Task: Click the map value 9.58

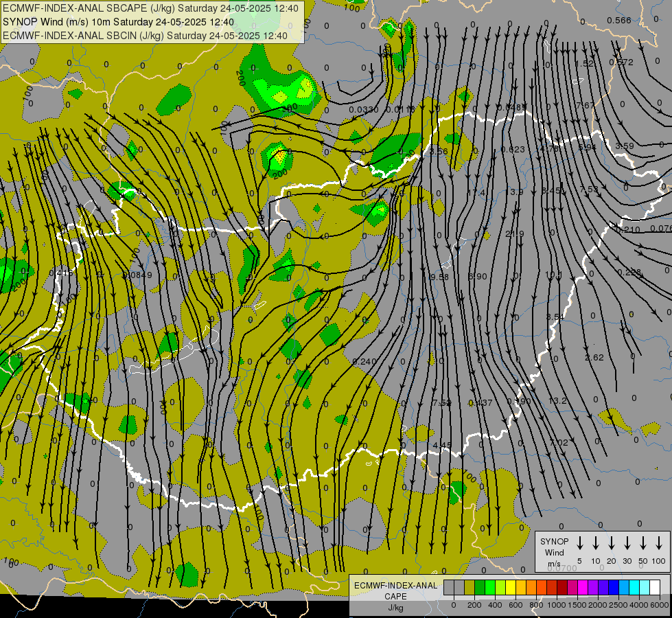Action: 439,277
